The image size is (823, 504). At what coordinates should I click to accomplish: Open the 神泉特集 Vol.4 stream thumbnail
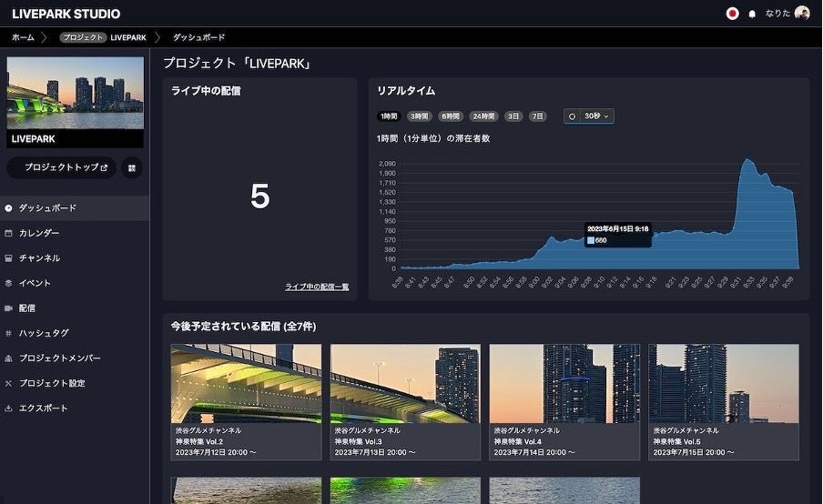tap(564, 383)
